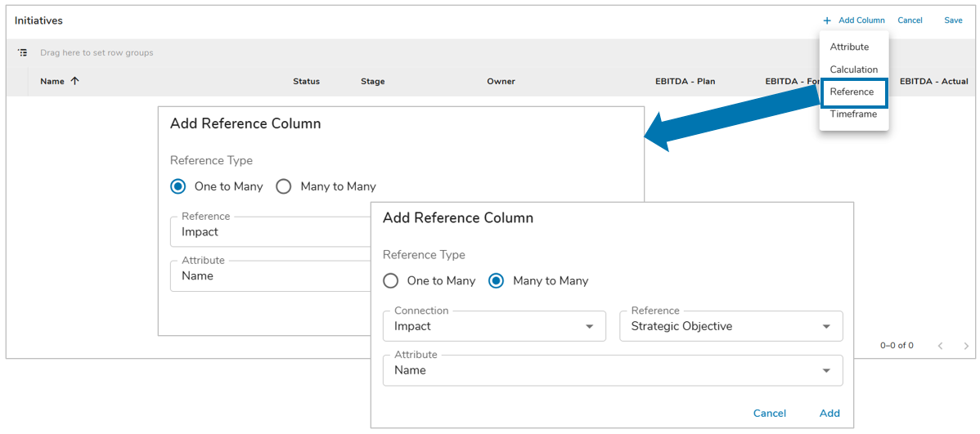The width and height of the screenshot is (980, 434).
Task: Expand the Reference dropdown showing Strategic Objective
Action: point(731,326)
